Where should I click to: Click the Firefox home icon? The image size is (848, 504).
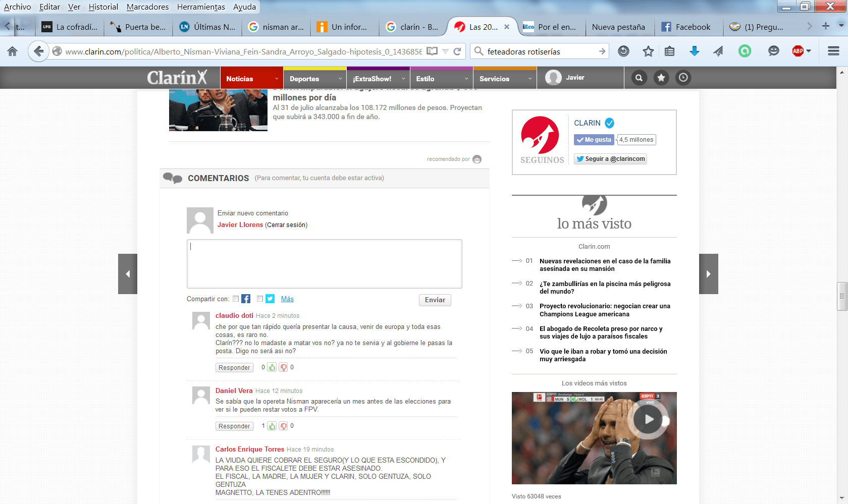coord(12,51)
